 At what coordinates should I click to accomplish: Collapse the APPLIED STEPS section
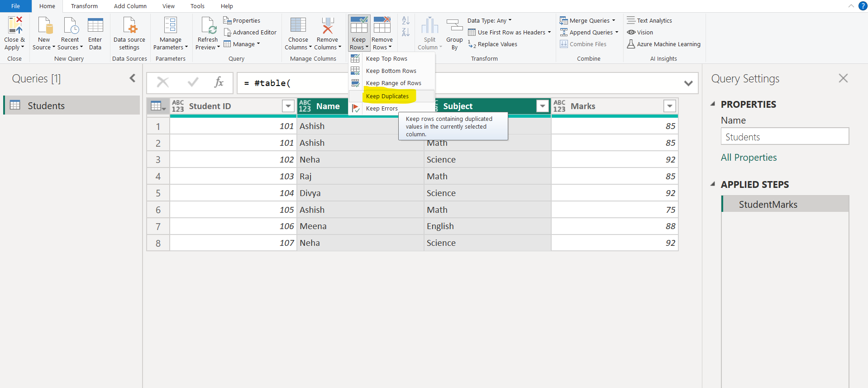713,184
